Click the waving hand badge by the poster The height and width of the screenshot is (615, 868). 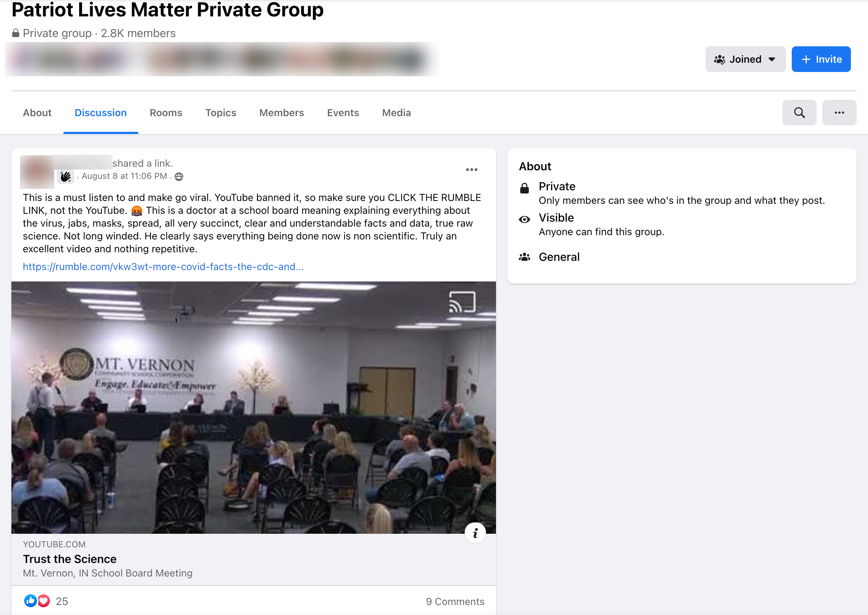point(66,177)
